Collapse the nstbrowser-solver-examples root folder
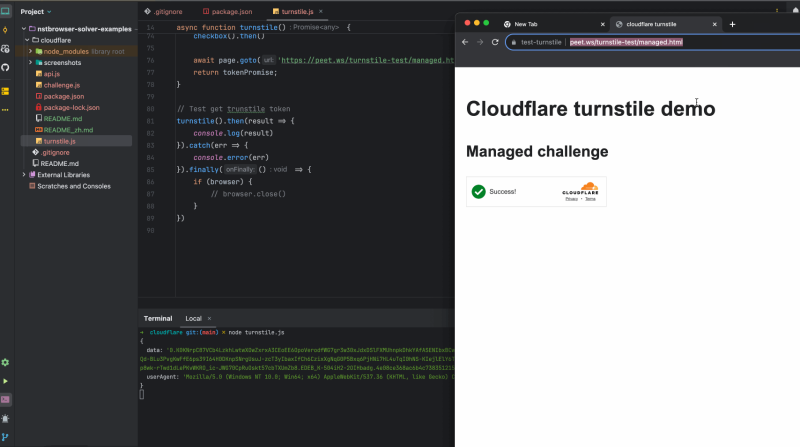Screen dimensions: 800x447 pyautogui.click(x=24, y=29)
